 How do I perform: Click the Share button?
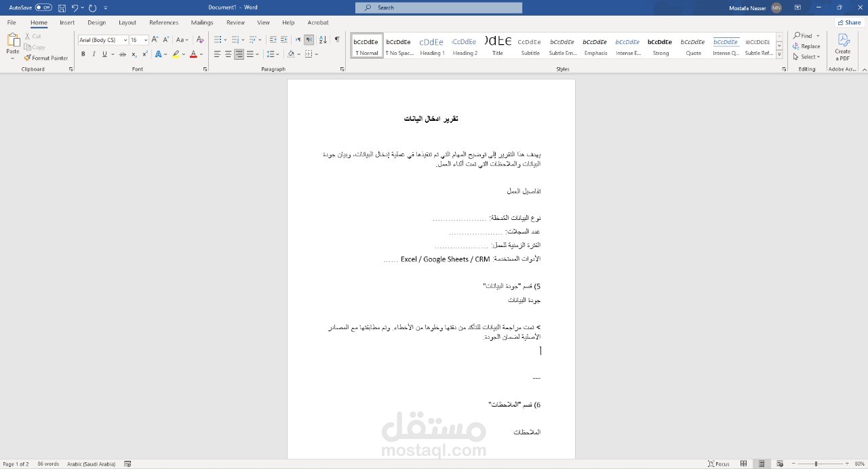pyautogui.click(x=848, y=22)
